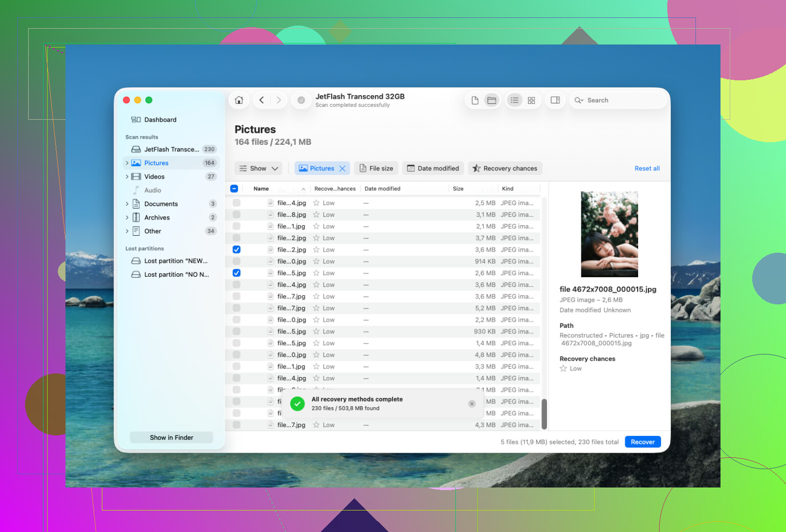Check the box for the 914 KB file
786x532 pixels.
pyautogui.click(x=236, y=261)
